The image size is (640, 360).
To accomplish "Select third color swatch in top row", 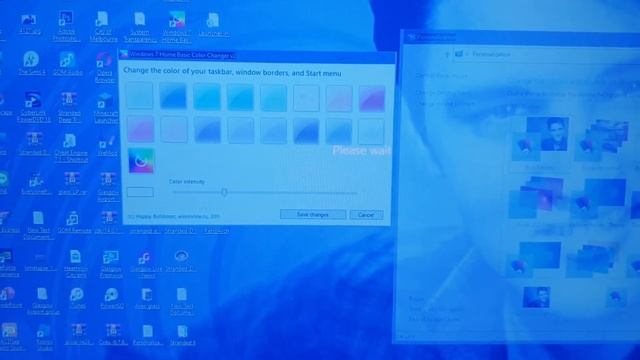I will tap(207, 97).
